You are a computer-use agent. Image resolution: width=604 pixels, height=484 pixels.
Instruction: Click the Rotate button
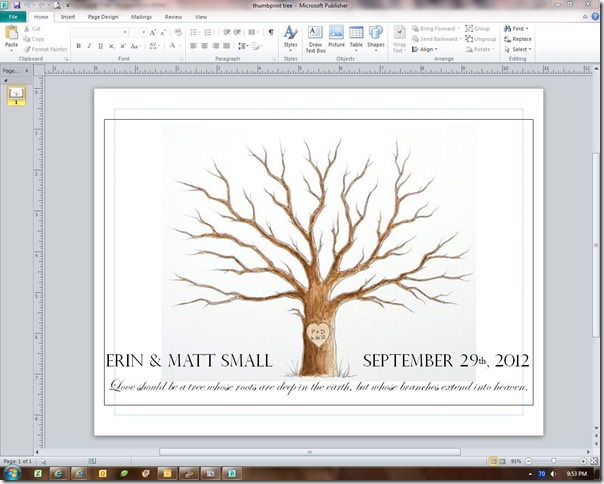click(480, 49)
